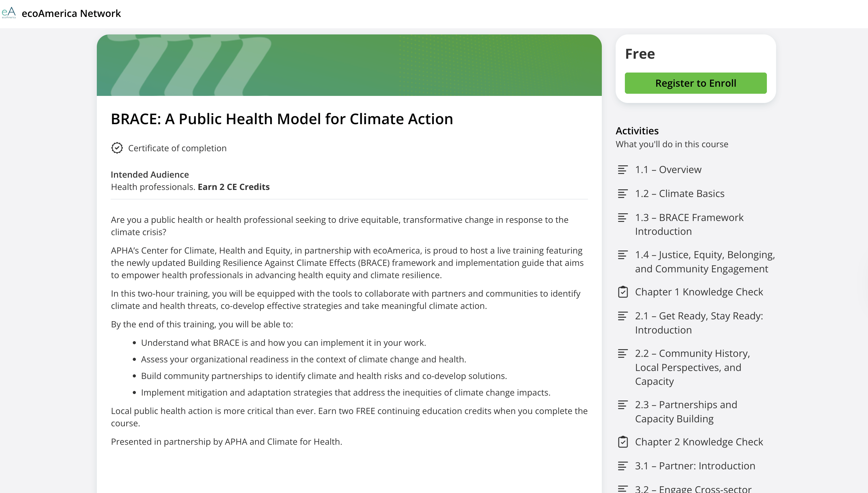Click the certificate of completion badge icon

[x=117, y=148]
